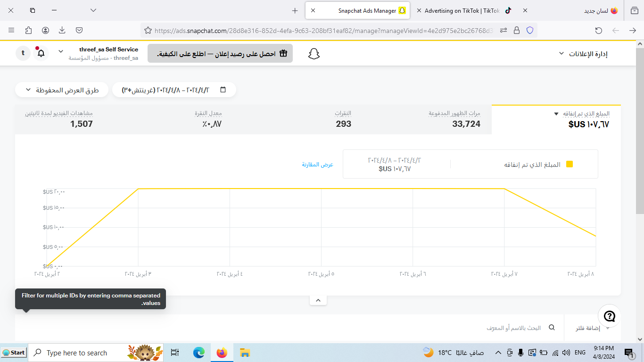Image resolution: width=644 pixels, height=362 pixels.
Task: Click the Firefox hamburger menu icon
Action: [11, 30]
